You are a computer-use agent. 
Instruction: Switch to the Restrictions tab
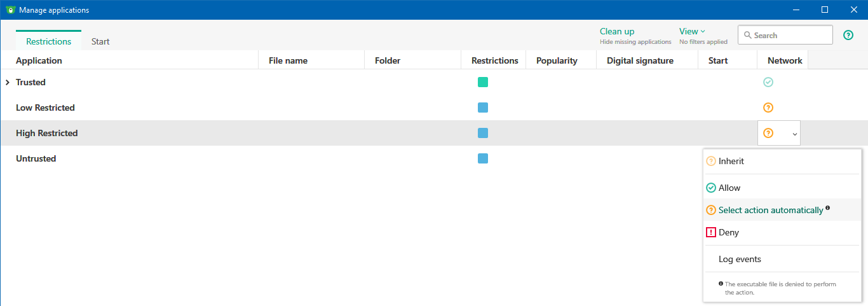click(x=49, y=41)
